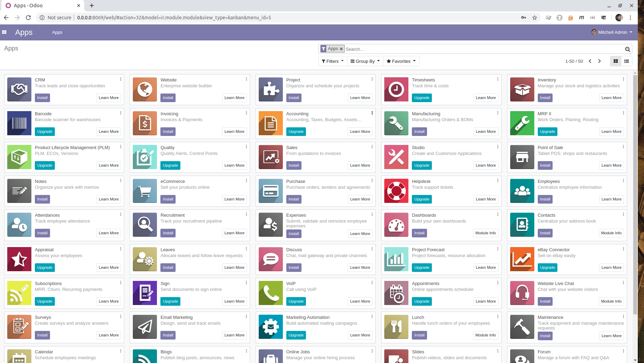Click the 1-50 / 50 pager text
Screen dimensions: 644x363
click(574, 61)
